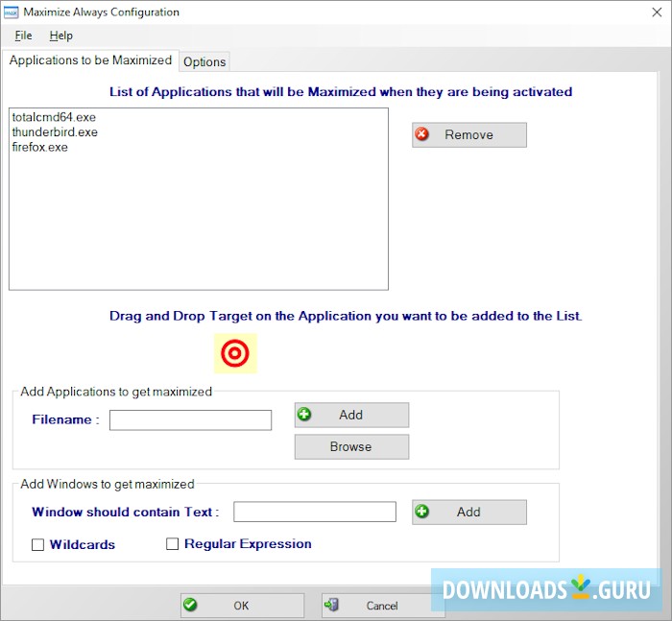Select totalcmd64.exe in the list
This screenshot has width=672, height=621.
coord(54,117)
